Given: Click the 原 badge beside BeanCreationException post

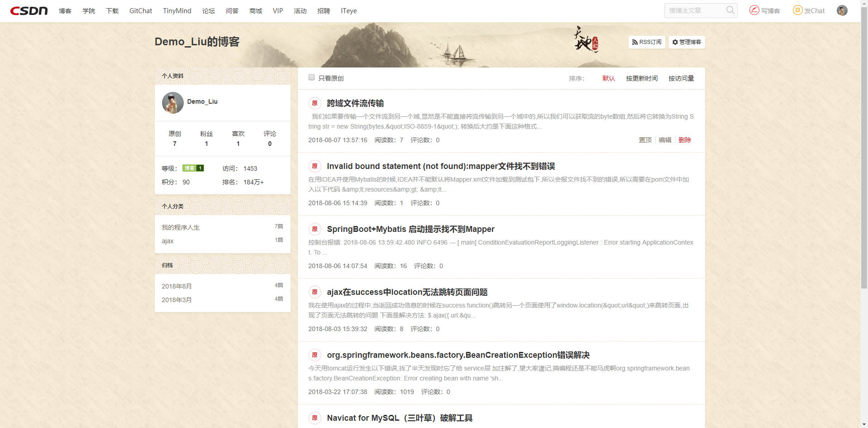Looking at the screenshot, I should pos(315,355).
